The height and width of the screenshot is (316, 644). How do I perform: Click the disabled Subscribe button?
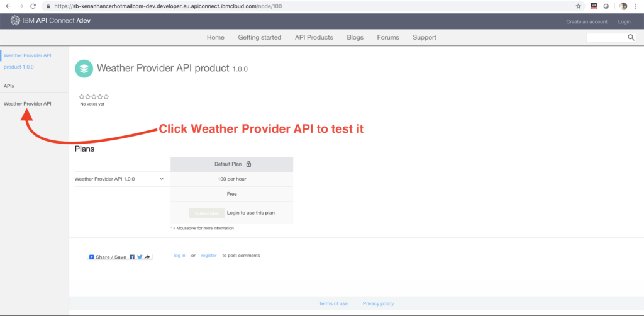coord(206,213)
